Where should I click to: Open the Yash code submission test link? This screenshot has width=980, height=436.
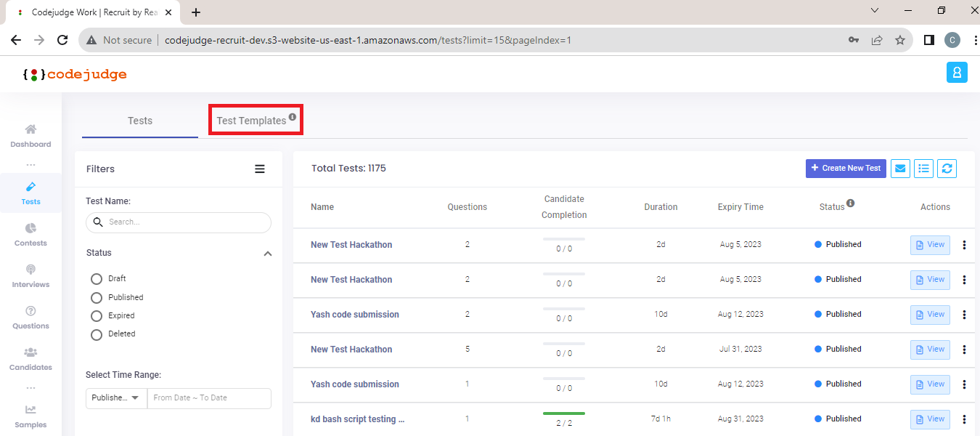[x=354, y=314]
